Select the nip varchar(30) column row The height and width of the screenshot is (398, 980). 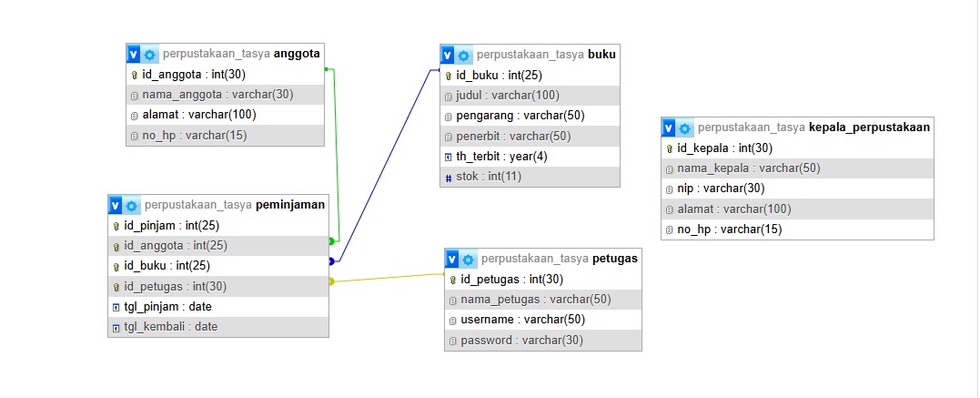797,189
